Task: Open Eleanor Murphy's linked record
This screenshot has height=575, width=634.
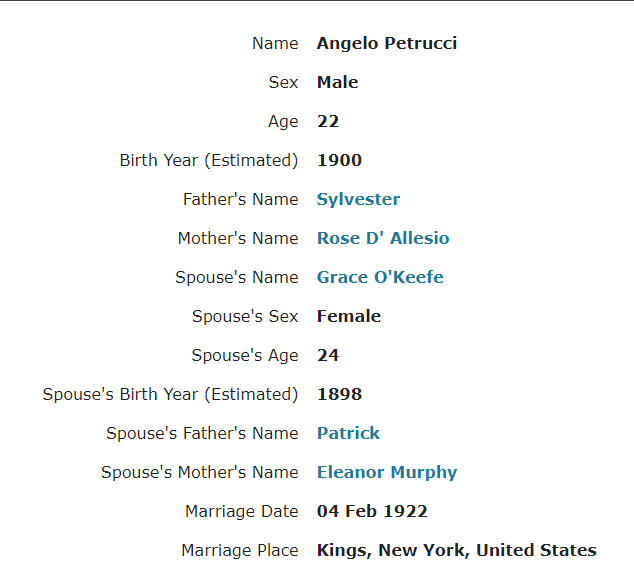Action: (x=387, y=472)
